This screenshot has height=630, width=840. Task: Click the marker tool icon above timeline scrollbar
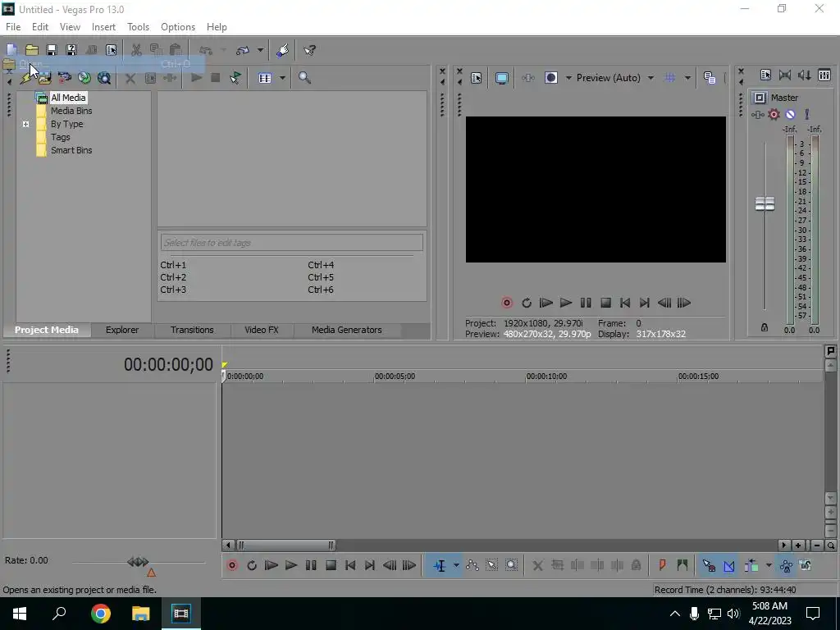[830, 351]
